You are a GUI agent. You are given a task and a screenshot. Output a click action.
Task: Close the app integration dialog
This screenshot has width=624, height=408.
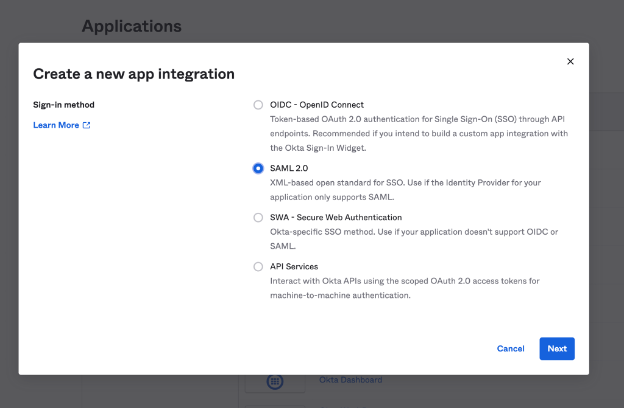coord(571,61)
